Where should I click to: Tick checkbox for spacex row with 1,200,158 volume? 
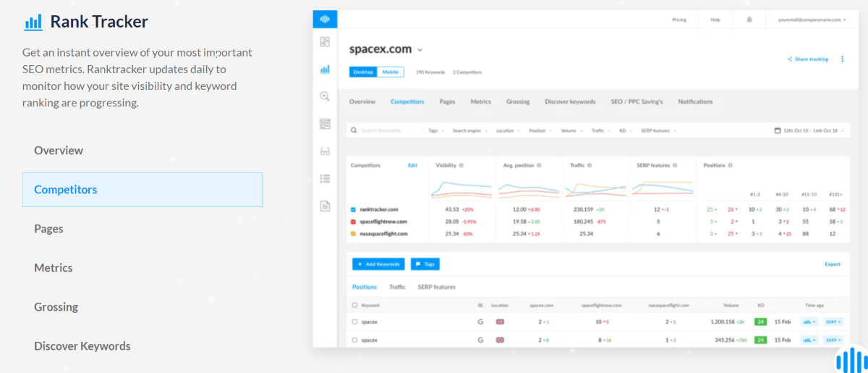(354, 322)
